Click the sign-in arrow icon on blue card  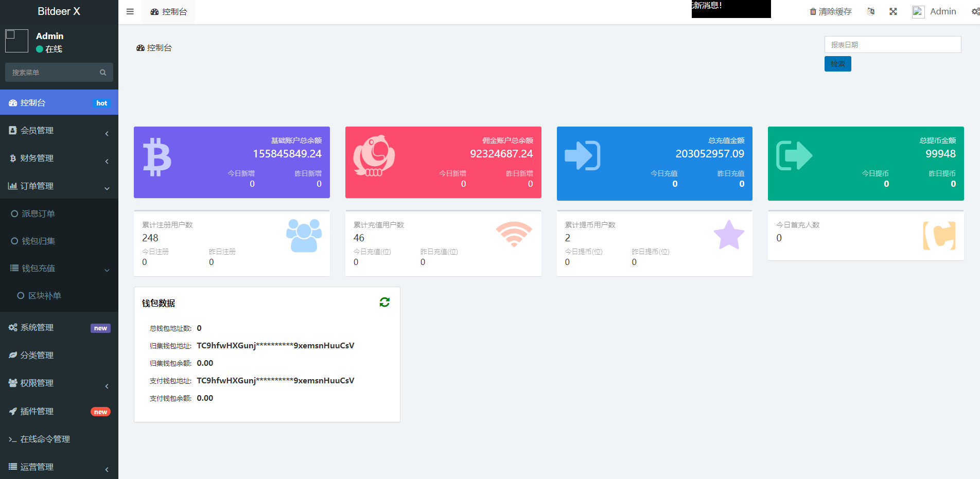coord(583,155)
